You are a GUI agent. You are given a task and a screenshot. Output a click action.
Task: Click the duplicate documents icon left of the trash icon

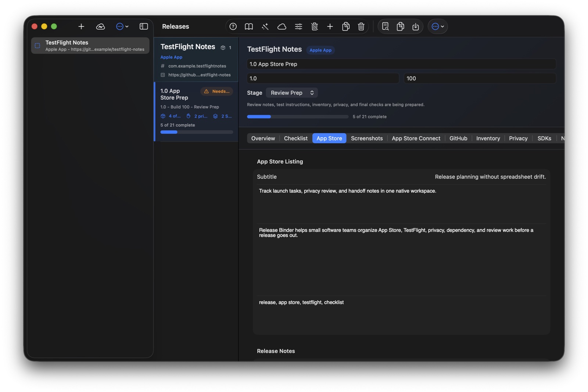346,26
